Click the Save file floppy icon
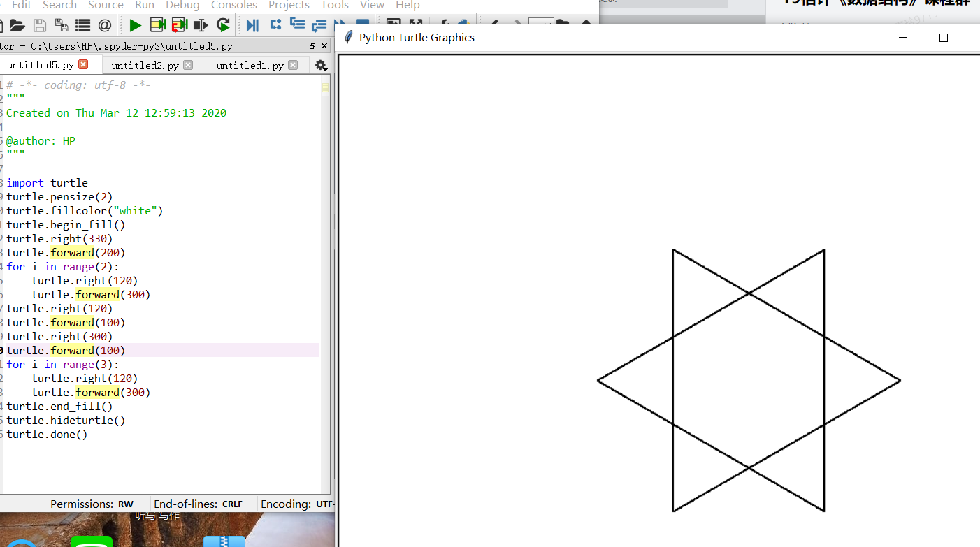The height and width of the screenshot is (547, 980). coord(40,25)
